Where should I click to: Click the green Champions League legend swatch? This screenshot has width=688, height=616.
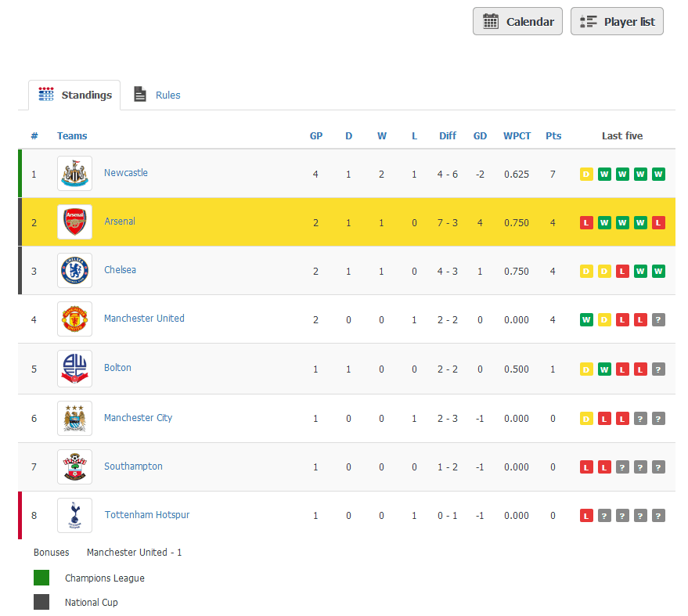tap(41, 577)
